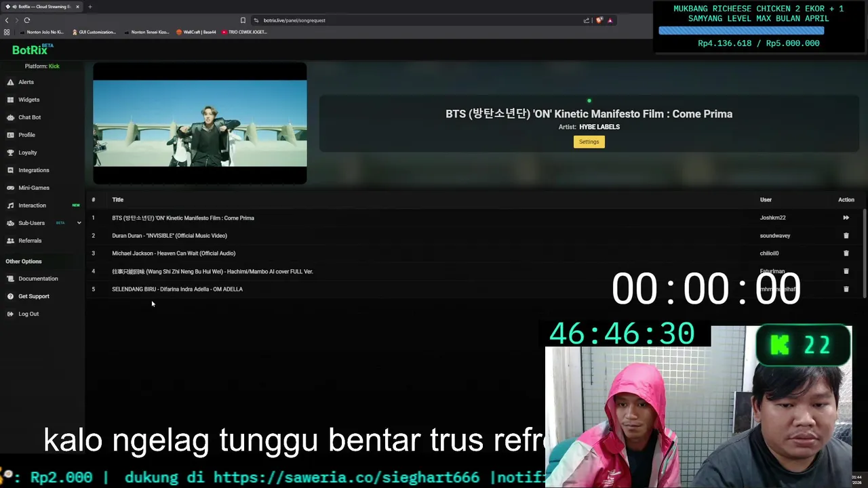Click the Title column header
868x488 pixels.
pyautogui.click(x=118, y=200)
